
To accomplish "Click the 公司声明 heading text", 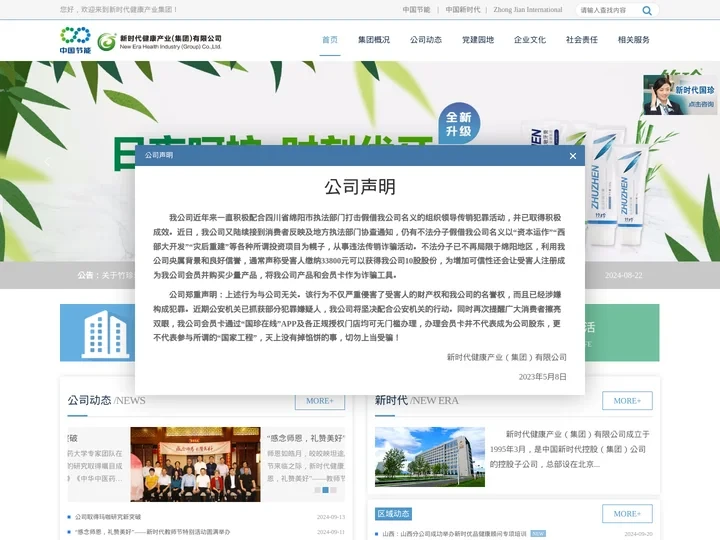I will [360, 187].
